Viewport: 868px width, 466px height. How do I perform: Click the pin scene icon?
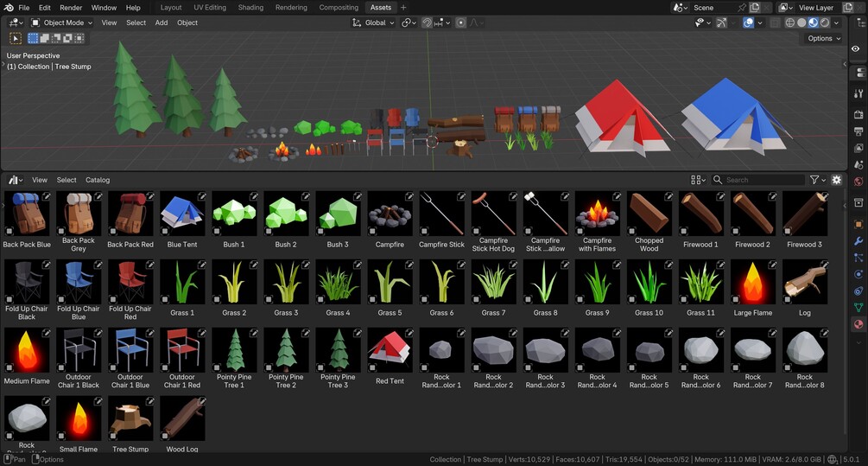click(x=742, y=8)
